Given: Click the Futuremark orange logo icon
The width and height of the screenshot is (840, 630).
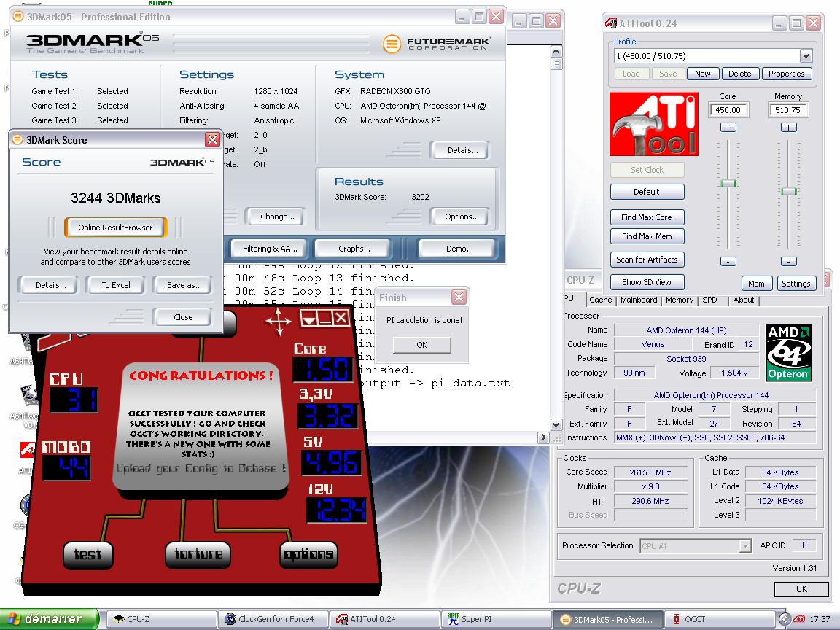Looking at the screenshot, I should tap(392, 44).
